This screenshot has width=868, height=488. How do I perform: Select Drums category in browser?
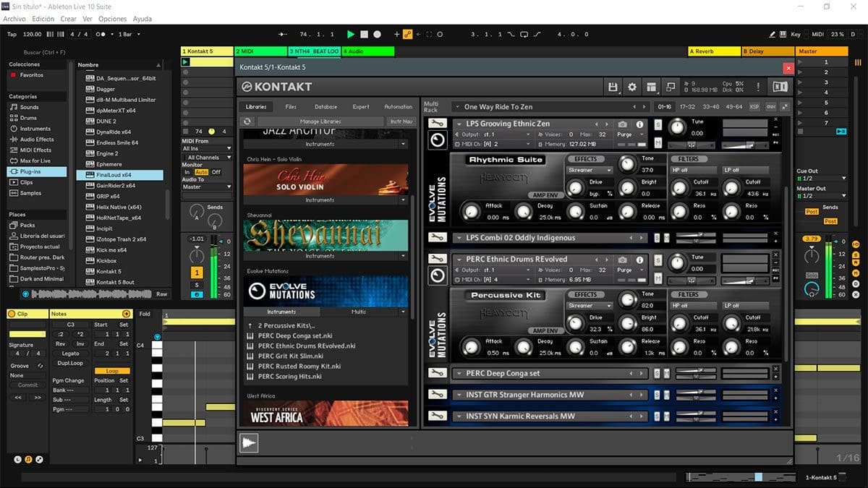point(28,118)
